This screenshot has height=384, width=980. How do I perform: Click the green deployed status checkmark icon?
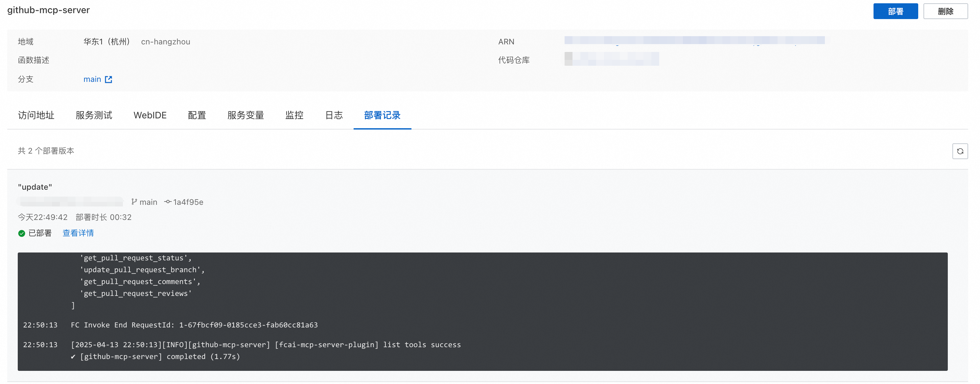(22, 233)
